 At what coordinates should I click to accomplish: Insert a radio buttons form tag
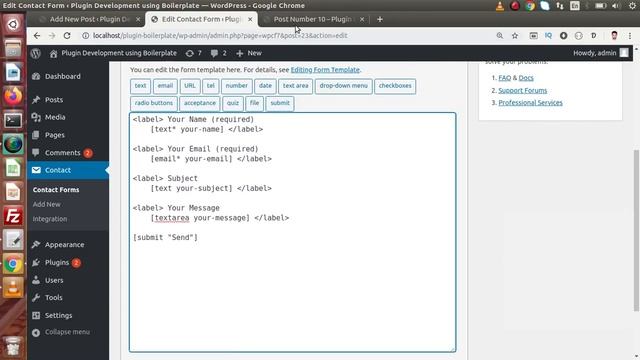pyautogui.click(x=154, y=103)
